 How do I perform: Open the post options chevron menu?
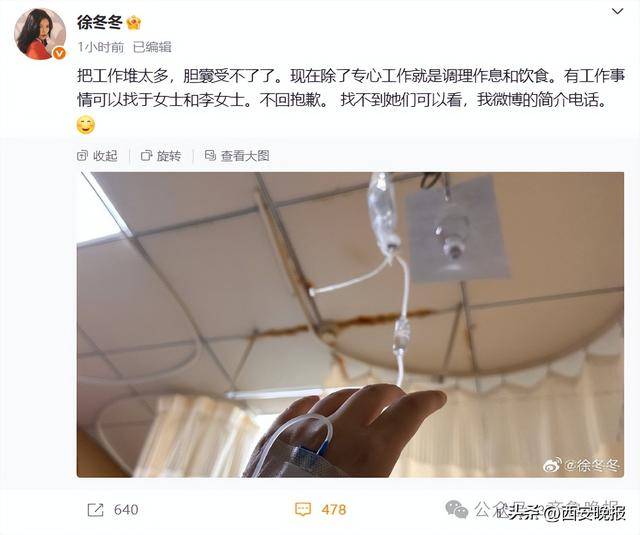(618, 12)
